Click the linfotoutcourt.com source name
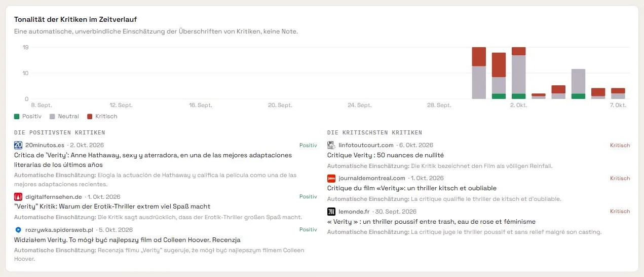644x277 pixels. (366, 145)
